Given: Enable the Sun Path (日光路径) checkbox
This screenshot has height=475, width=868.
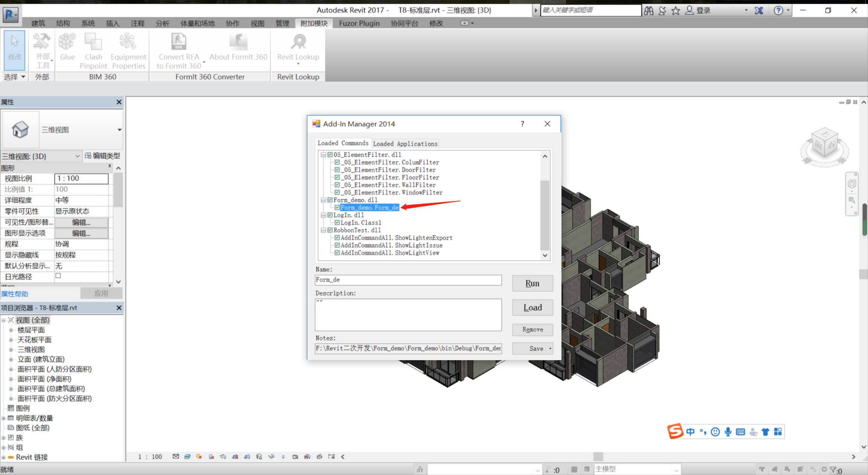Looking at the screenshot, I should tap(58, 276).
